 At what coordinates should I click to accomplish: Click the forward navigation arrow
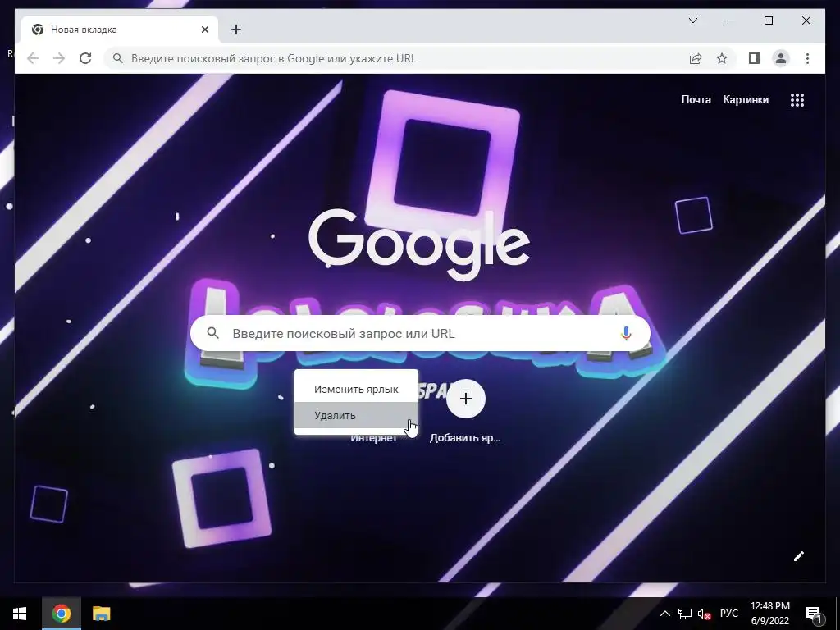click(x=59, y=58)
